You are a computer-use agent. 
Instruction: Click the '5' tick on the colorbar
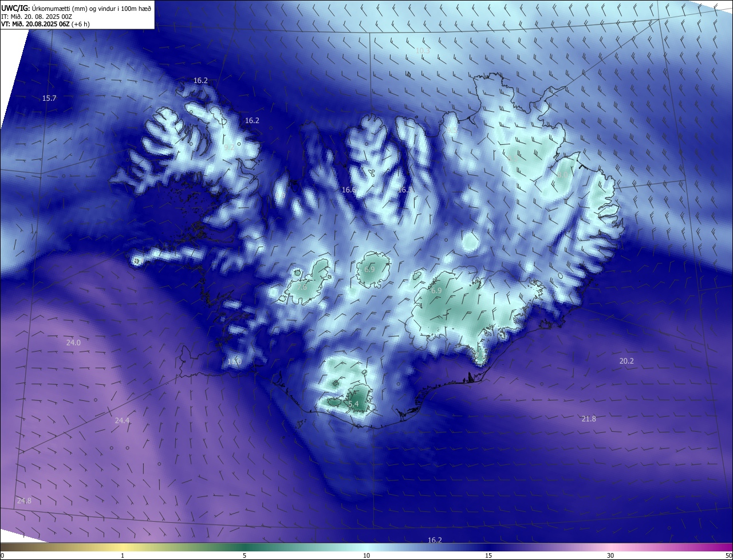point(245,555)
